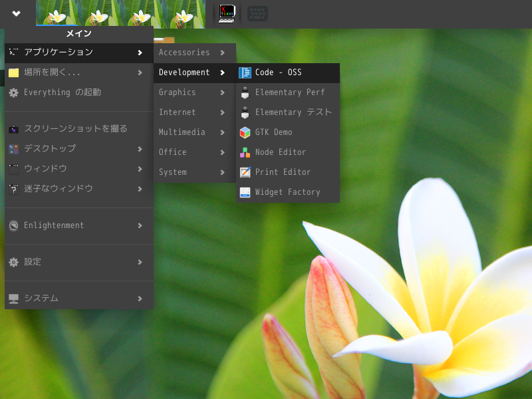
Task: Open the 迷子なウィンドウ menu entry
Action: point(79,189)
